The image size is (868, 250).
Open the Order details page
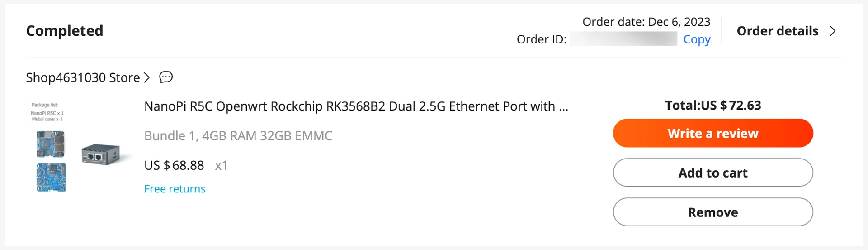[777, 31]
